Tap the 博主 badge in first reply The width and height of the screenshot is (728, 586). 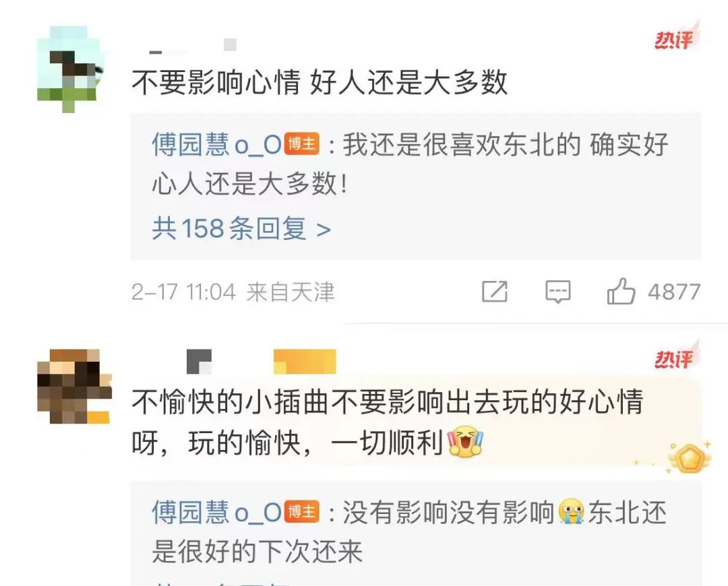[x=302, y=144]
